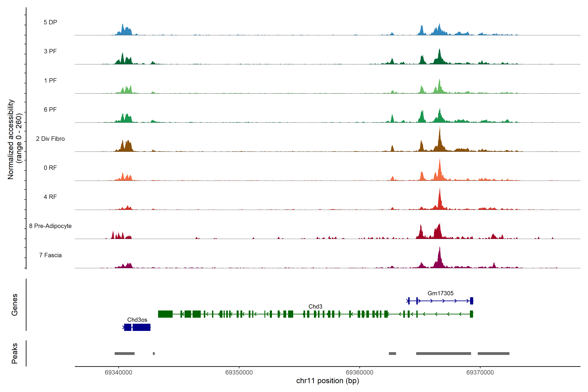Click the longest gray peak bar

pyautogui.click(x=443, y=353)
